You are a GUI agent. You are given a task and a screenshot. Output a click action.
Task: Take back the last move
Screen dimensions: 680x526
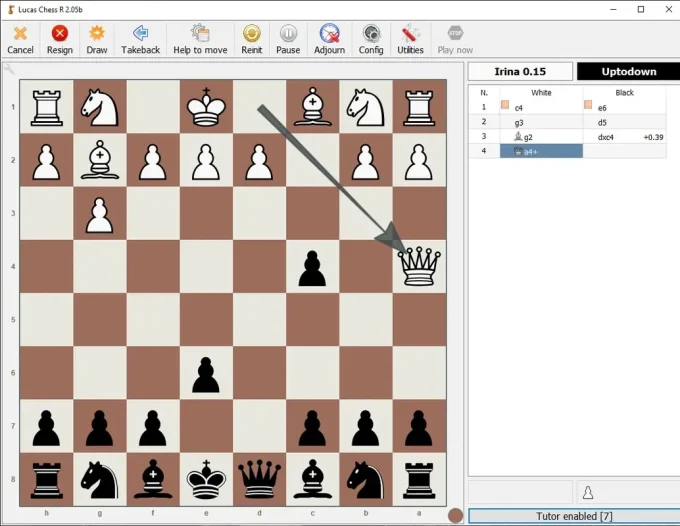(140, 39)
